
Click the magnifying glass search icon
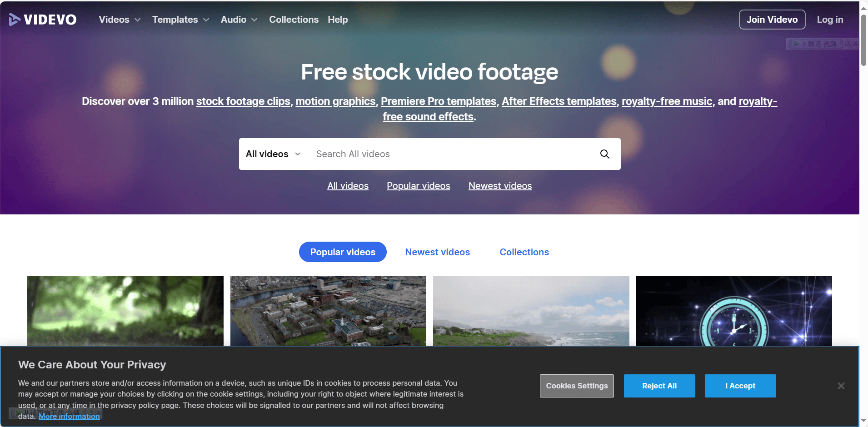tap(604, 154)
